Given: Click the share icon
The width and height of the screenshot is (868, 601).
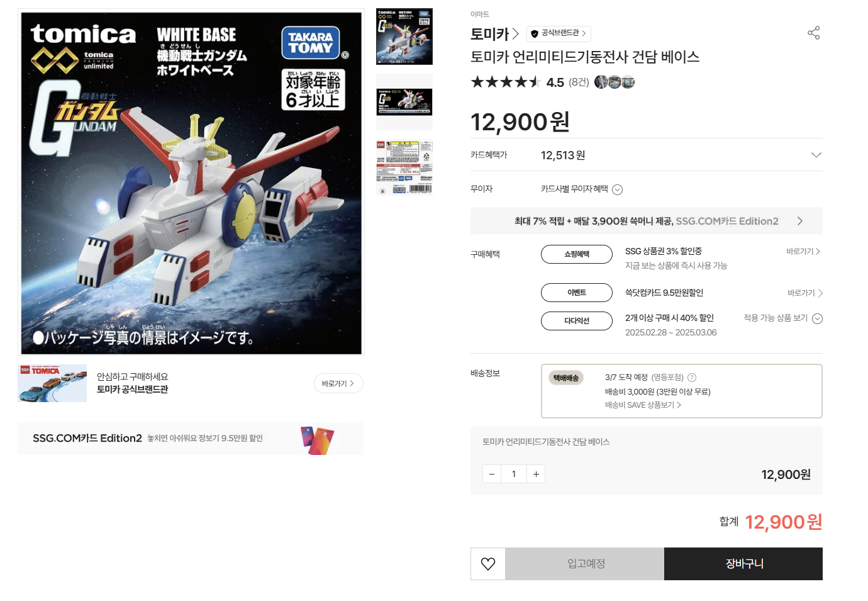Looking at the screenshot, I should point(813,33).
